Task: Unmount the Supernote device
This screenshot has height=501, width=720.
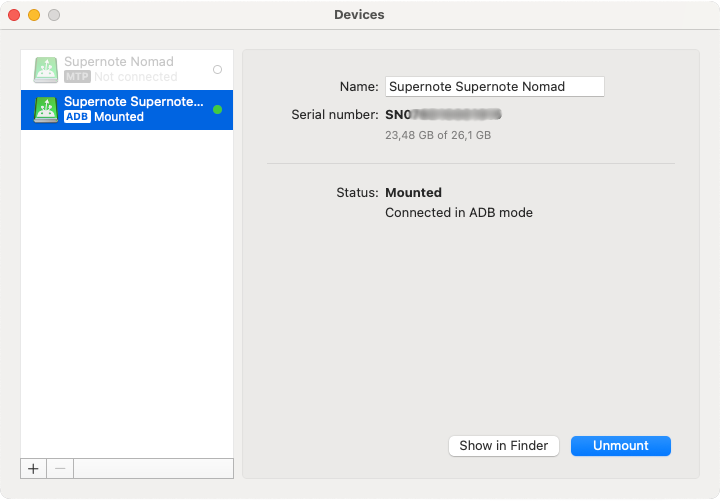Action: (621, 446)
